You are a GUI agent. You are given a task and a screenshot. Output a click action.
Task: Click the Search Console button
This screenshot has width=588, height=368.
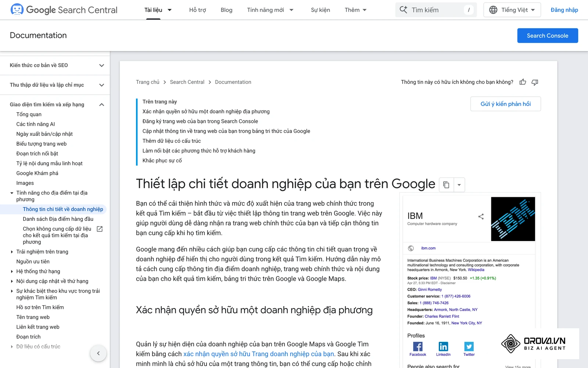click(548, 36)
